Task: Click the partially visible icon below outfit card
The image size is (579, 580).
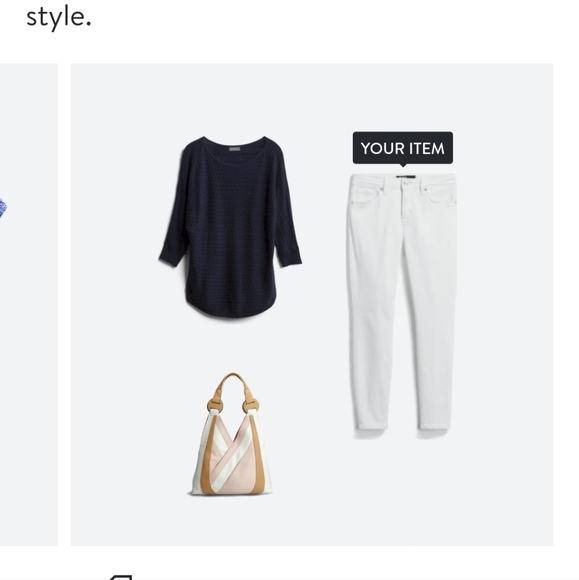Action: coord(120,577)
